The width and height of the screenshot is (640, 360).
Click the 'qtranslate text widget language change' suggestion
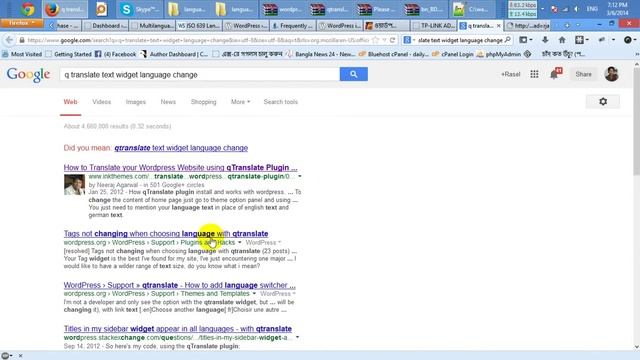coord(181,148)
